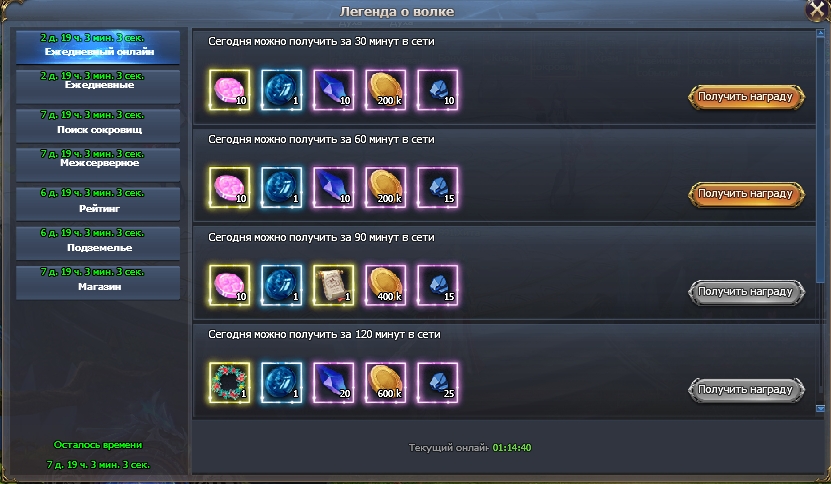
Task: Select the blue rune orb in the 60-minute row
Action: coord(281,187)
